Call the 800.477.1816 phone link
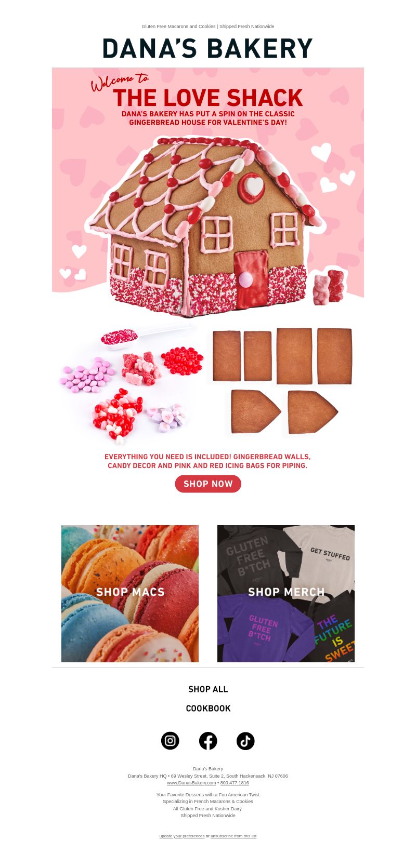This screenshot has width=416, height=868. (x=235, y=783)
